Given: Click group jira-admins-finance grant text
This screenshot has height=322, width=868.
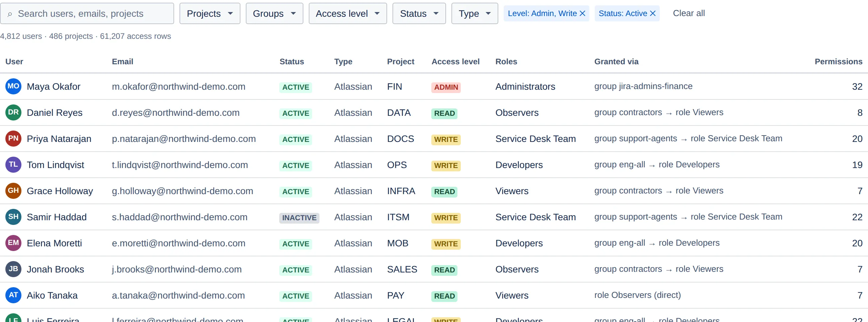Looking at the screenshot, I should (x=643, y=86).
